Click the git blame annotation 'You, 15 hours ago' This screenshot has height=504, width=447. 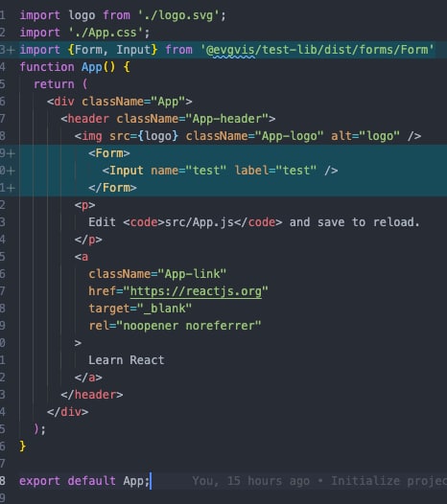pyautogui.click(x=251, y=481)
